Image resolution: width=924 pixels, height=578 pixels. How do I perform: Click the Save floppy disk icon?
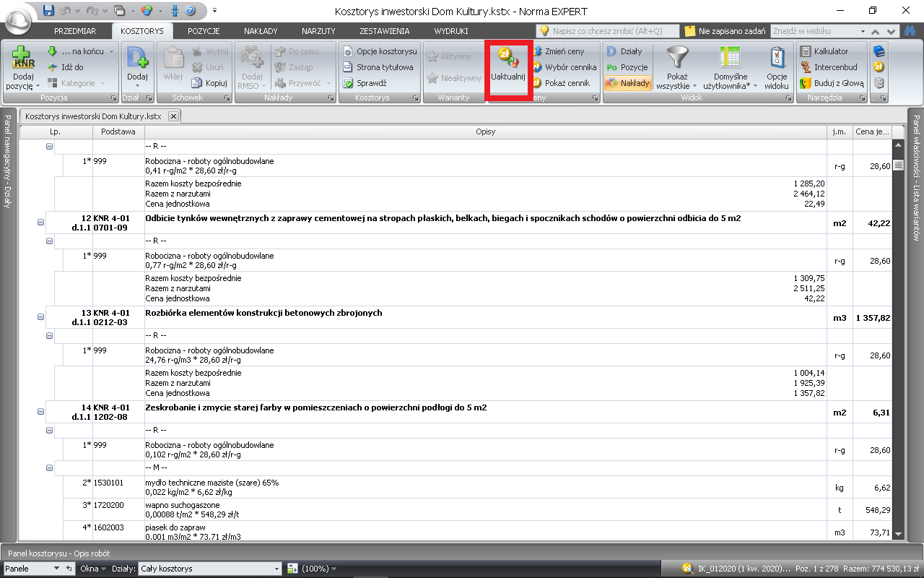click(48, 11)
